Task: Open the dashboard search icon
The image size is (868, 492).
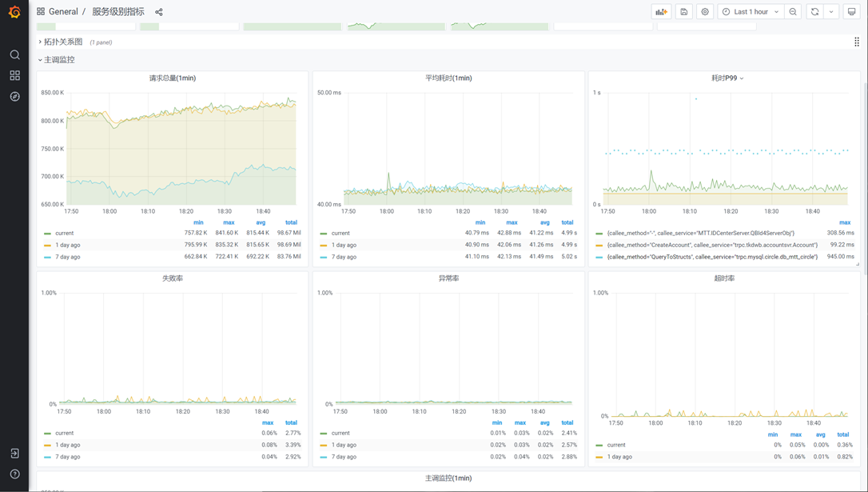Action: click(15, 54)
